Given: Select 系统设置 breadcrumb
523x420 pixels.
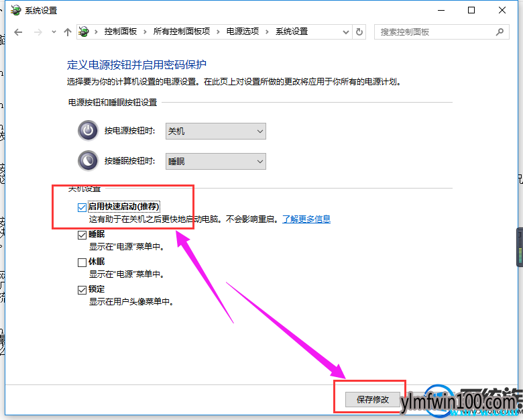Looking at the screenshot, I should tap(292, 32).
